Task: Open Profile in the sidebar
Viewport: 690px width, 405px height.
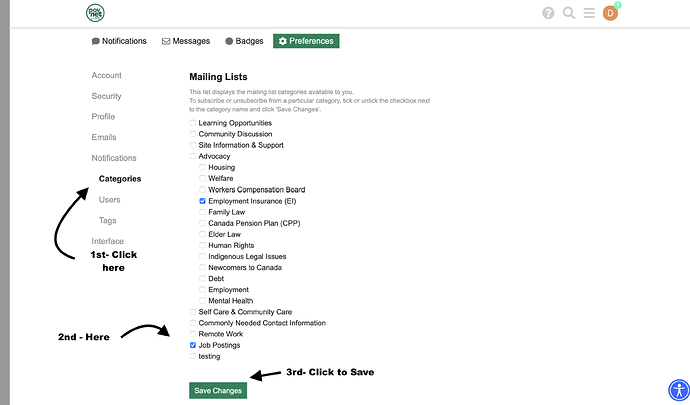Action: 103,117
